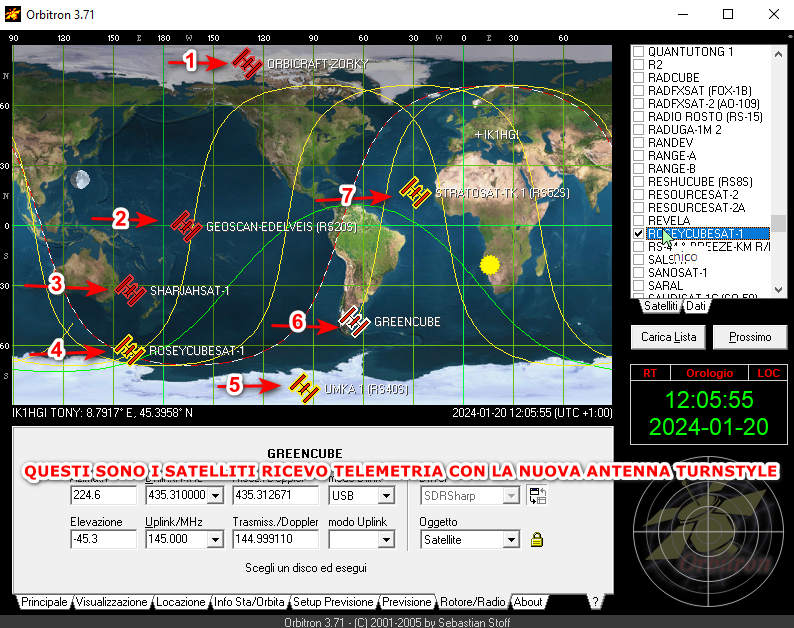Check the RADFXSAT (FOX-1B) checkbox

[x=639, y=91]
